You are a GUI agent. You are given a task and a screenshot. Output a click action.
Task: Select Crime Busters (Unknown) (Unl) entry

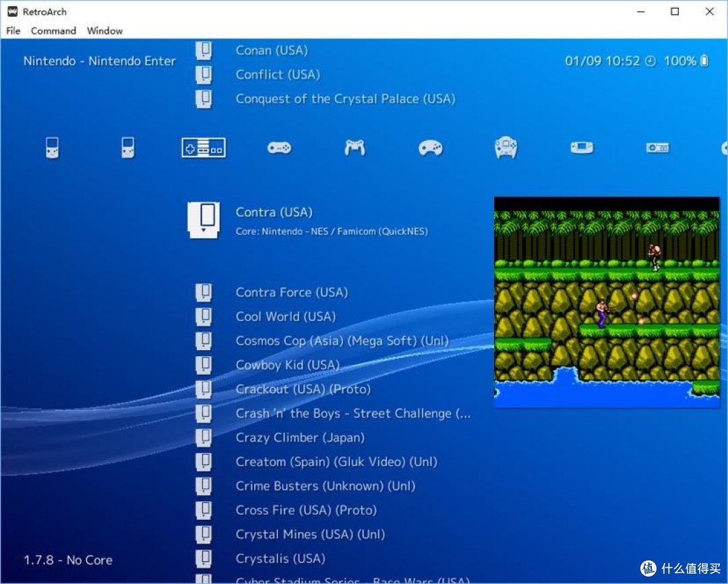pos(326,486)
